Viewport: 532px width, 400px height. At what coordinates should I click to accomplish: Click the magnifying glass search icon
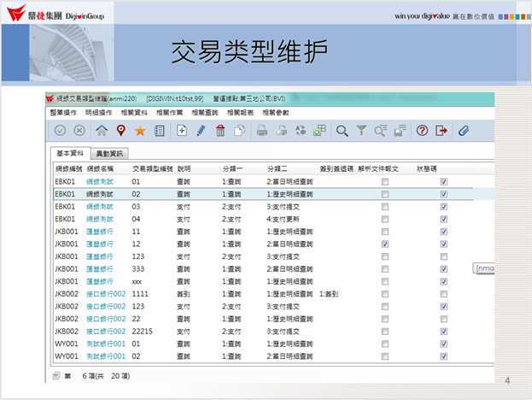point(342,131)
